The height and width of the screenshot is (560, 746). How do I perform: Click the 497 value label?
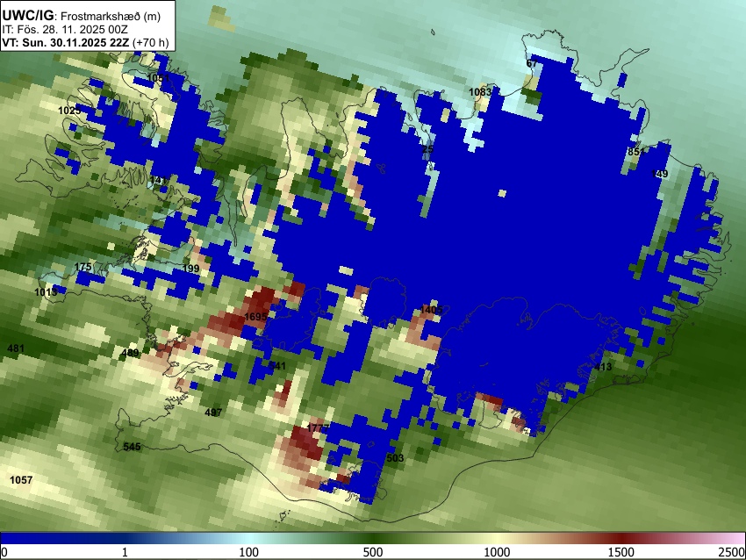(x=213, y=413)
